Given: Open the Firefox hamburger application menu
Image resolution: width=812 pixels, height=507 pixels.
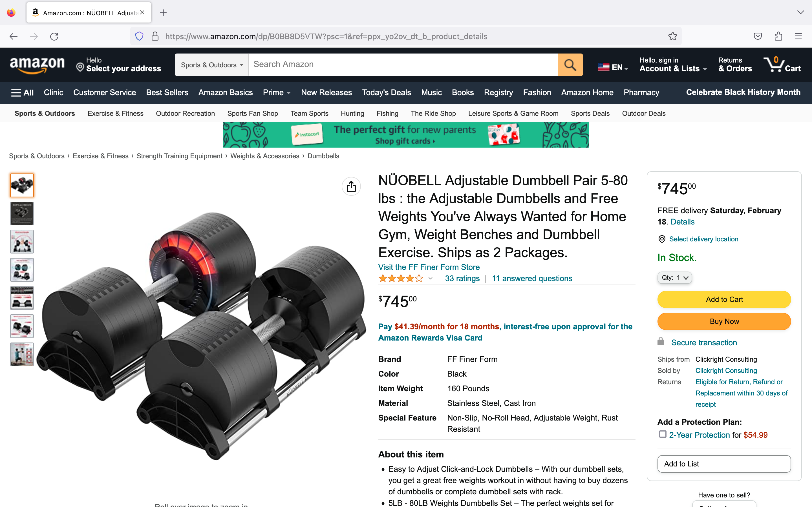Looking at the screenshot, I should (x=798, y=36).
